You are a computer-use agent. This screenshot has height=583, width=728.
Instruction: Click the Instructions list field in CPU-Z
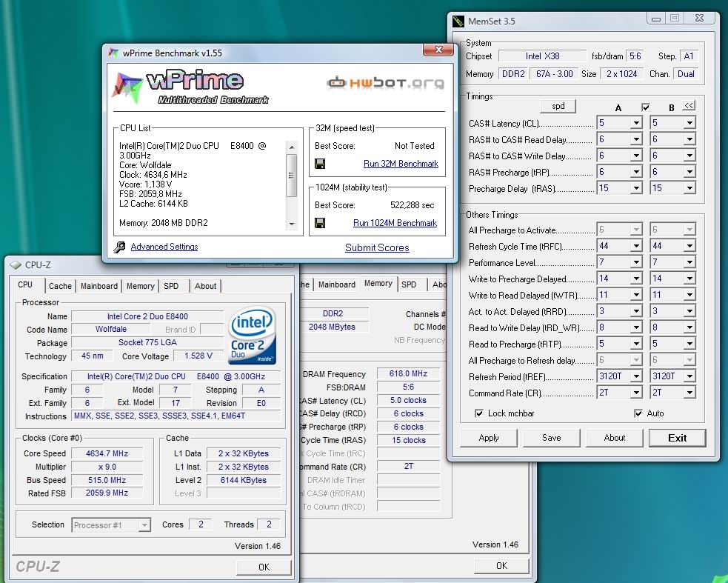pos(176,416)
